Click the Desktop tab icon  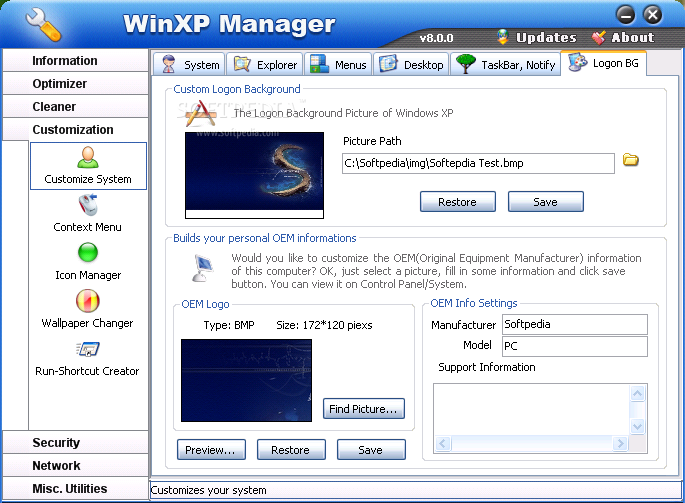(x=388, y=64)
